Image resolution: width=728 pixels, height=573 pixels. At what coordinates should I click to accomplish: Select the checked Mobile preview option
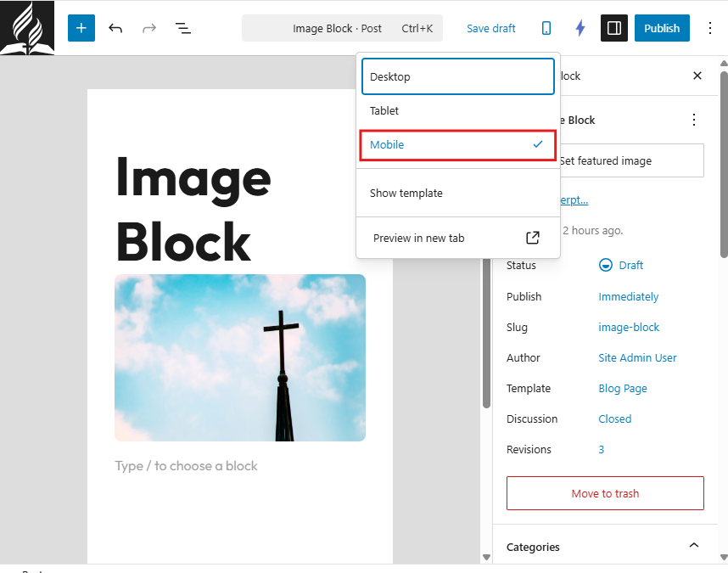tap(458, 144)
